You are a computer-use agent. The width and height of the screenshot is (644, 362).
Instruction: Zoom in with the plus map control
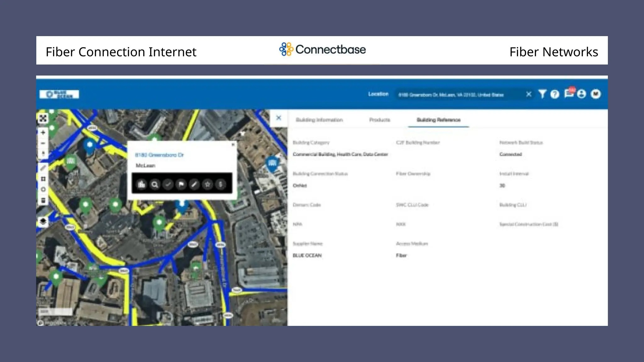pos(43,133)
